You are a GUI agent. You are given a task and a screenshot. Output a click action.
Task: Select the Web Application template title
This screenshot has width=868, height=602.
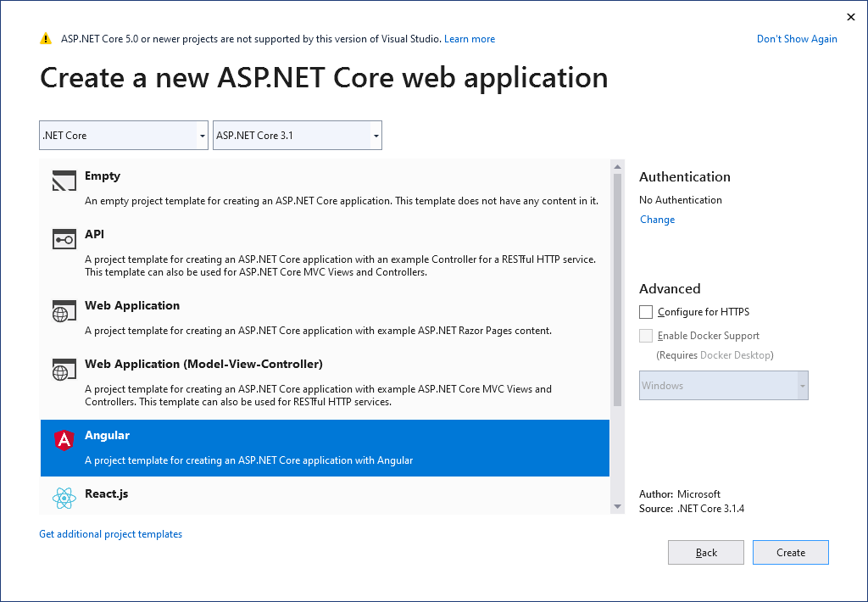coord(131,305)
